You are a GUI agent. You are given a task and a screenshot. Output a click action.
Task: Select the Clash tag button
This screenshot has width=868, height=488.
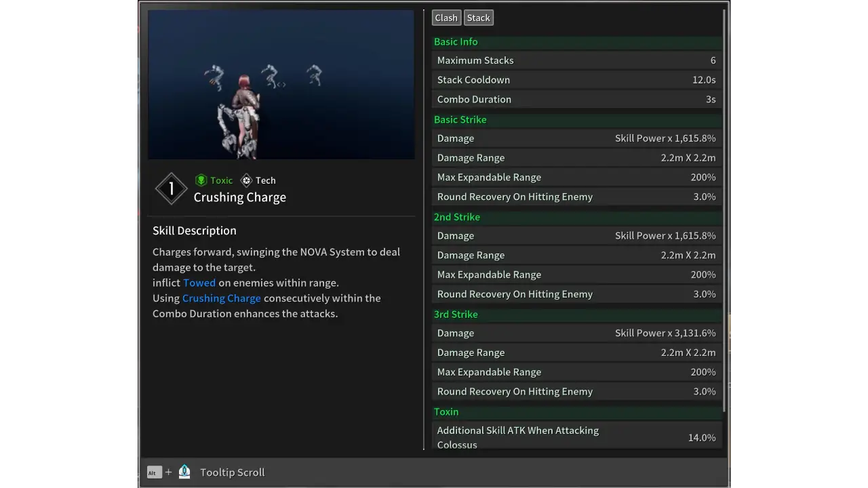coord(446,18)
